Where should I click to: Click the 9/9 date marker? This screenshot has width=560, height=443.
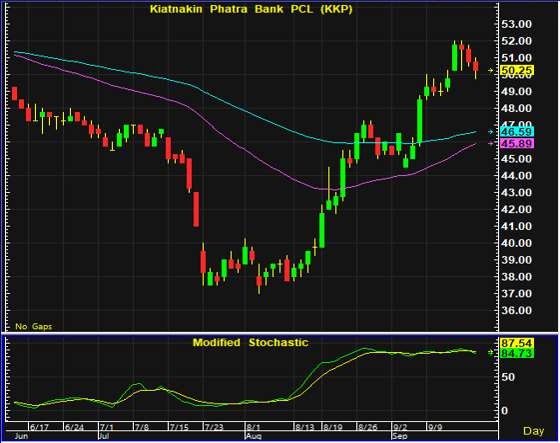[435, 427]
